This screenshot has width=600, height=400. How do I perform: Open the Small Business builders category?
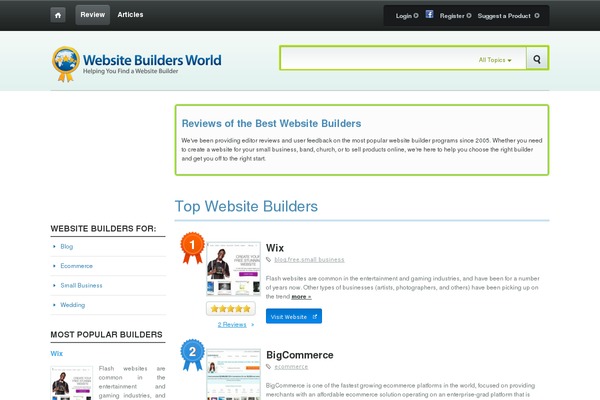point(81,286)
